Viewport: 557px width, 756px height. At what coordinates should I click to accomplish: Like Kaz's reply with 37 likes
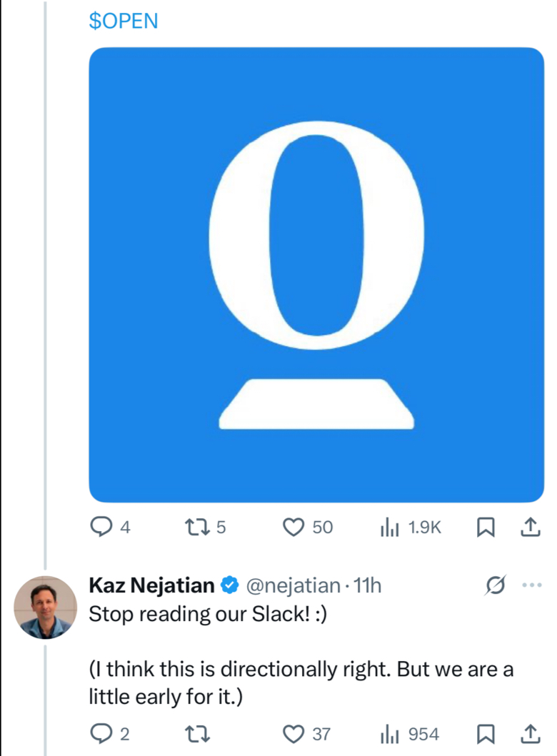point(293,733)
